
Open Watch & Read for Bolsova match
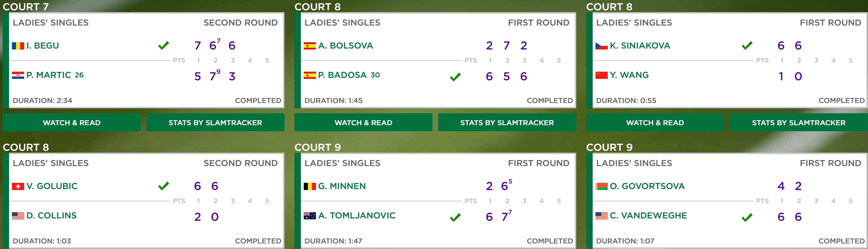point(364,123)
